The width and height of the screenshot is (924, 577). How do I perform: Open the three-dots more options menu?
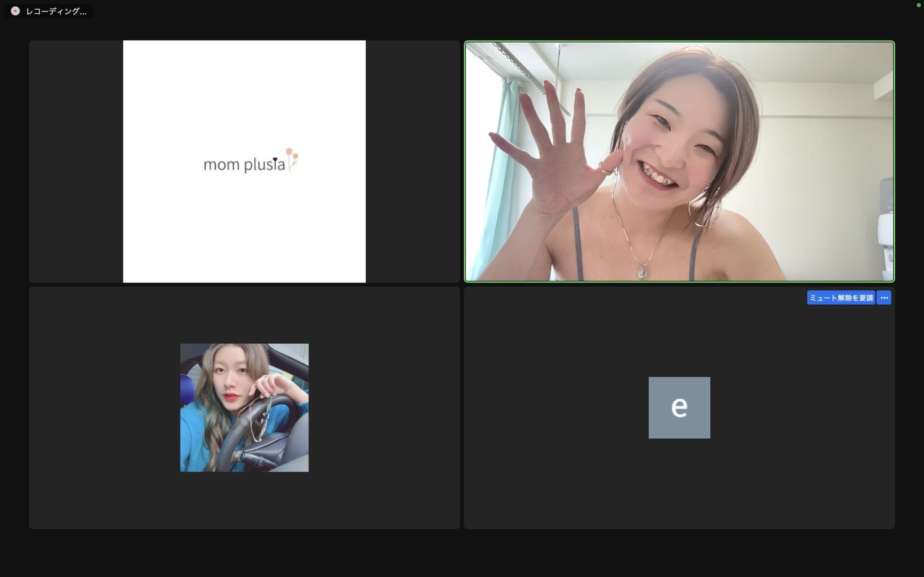pos(884,298)
